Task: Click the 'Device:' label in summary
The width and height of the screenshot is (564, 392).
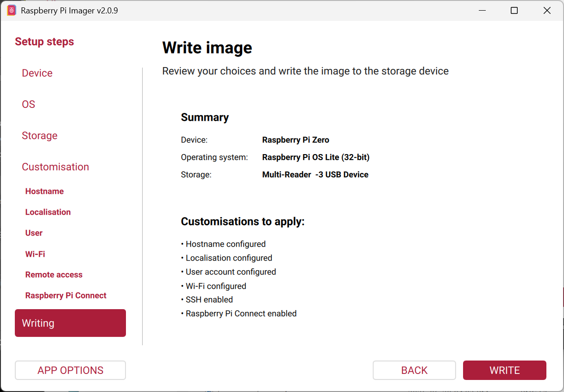Action: coord(194,140)
